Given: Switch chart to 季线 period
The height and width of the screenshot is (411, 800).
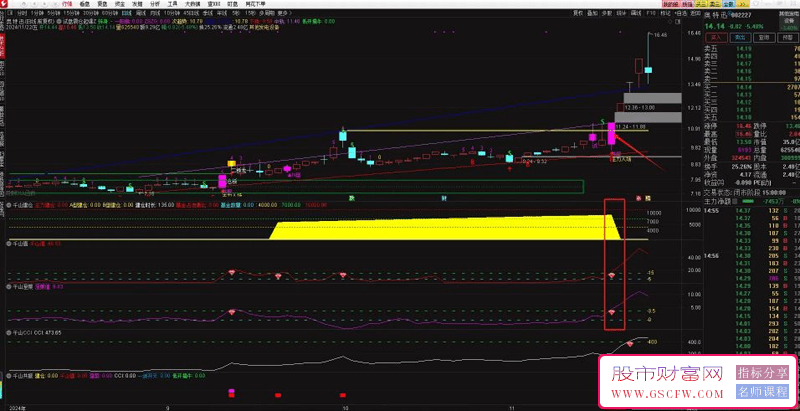Looking at the screenshot, I should point(207,12).
